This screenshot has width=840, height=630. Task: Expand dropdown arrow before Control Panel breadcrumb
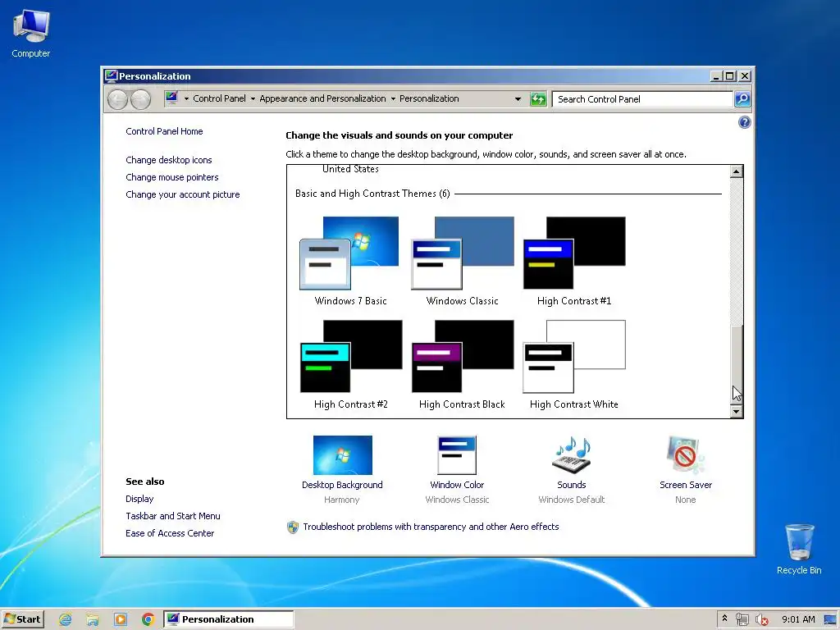186,99
